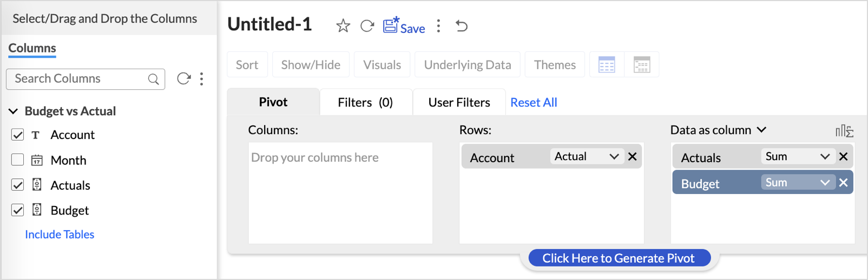Image resolution: width=868 pixels, height=280 pixels.
Task: Mark the report as favorite with the star
Action: (343, 26)
